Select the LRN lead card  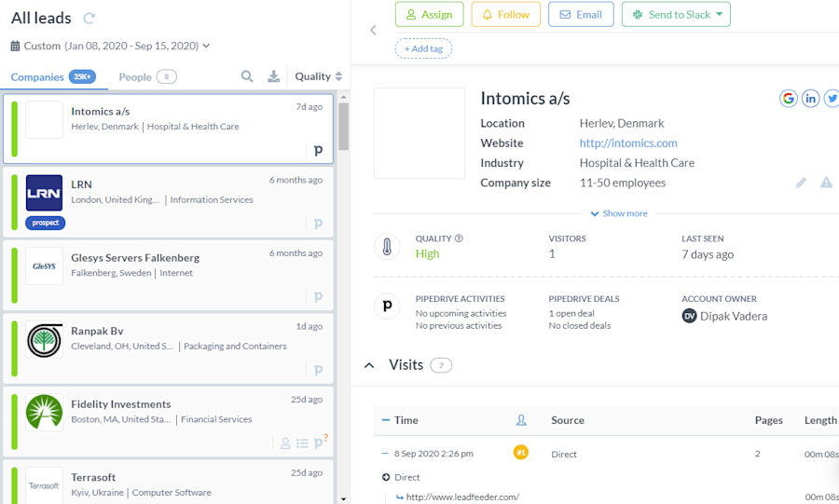[x=168, y=202]
